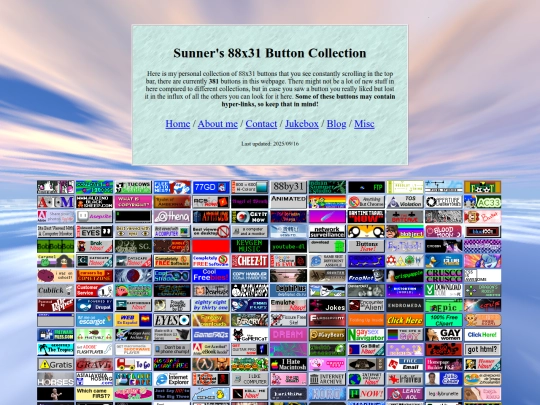Click the EYES eyeball button
The height and width of the screenshot is (405, 540).
click(172, 320)
